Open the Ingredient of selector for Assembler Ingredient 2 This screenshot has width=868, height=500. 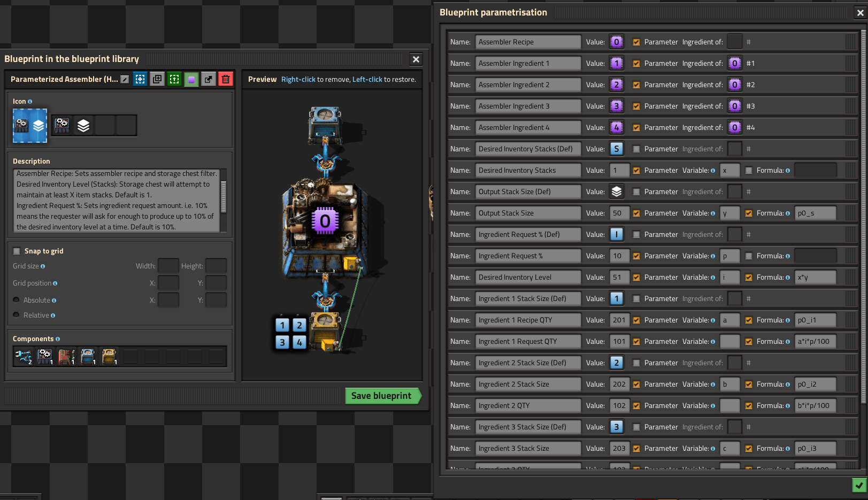(735, 84)
